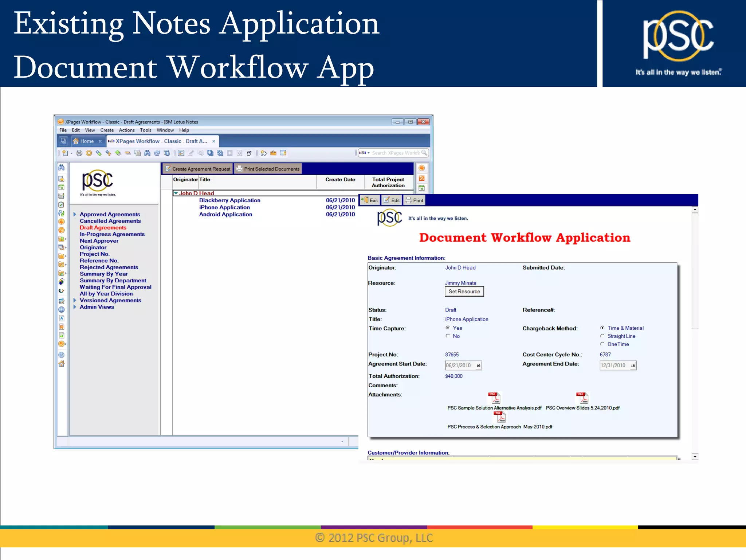The height and width of the screenshot is (560, 746).
Task: Open the PSC Process & Selection Approach PDF icon
Action: (500, 416)
